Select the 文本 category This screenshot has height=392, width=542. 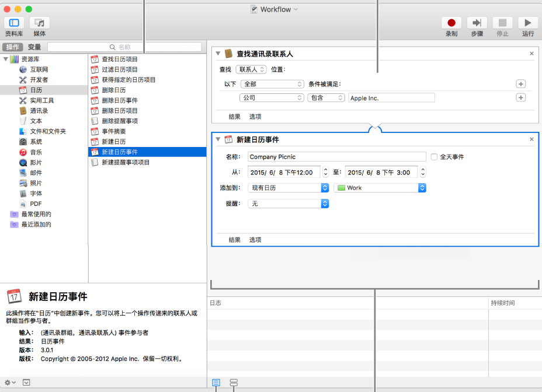tap(36, 121)
